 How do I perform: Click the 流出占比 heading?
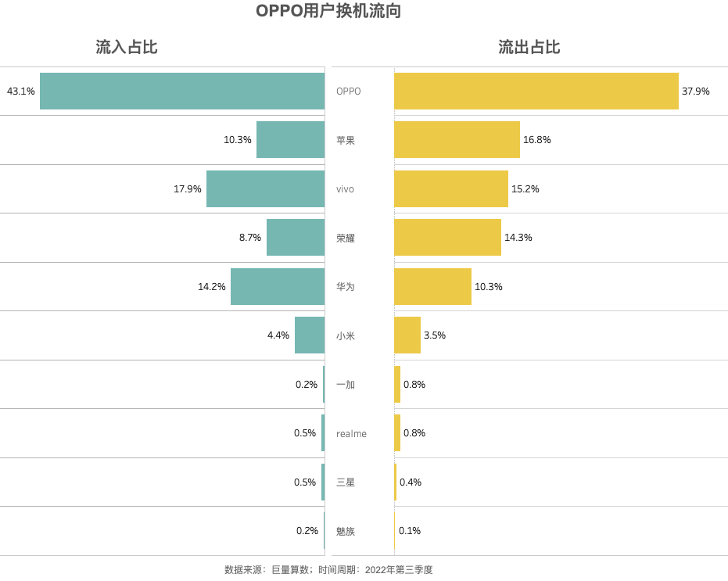[x=529, y=47]
